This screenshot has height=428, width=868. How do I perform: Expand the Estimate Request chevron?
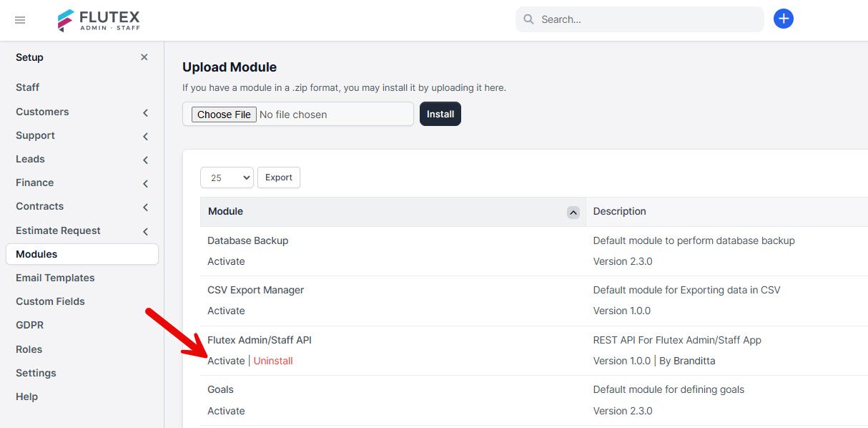click(145, 231)
